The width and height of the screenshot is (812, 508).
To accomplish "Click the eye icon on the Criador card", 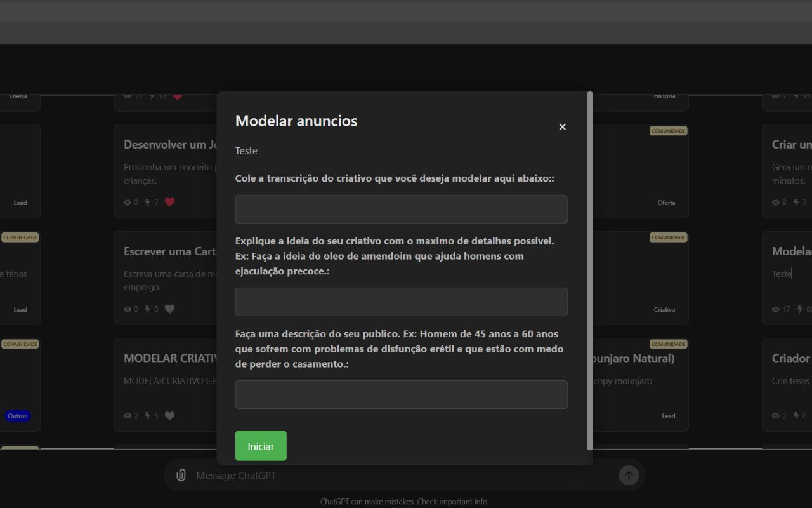I will point(776,416).
